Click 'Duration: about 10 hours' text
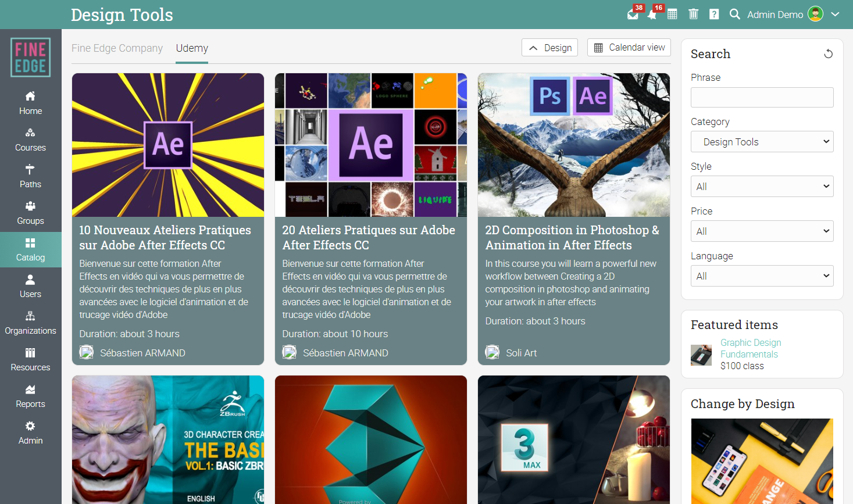 coord(335,334)
